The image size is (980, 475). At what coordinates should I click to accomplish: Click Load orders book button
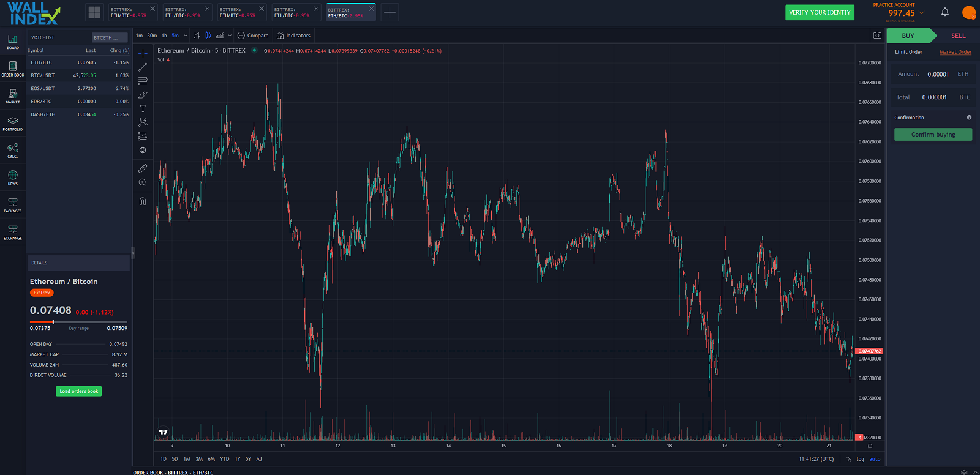(79, 391)
